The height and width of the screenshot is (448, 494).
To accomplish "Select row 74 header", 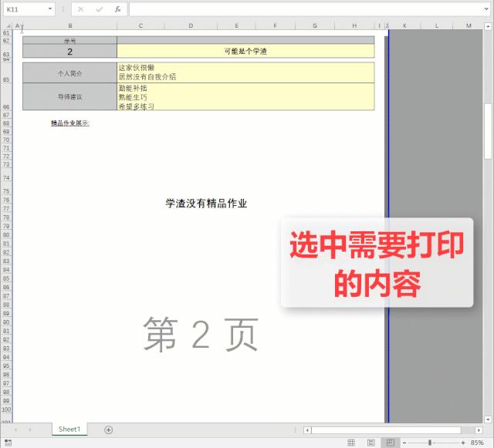I will coord(6,175).
